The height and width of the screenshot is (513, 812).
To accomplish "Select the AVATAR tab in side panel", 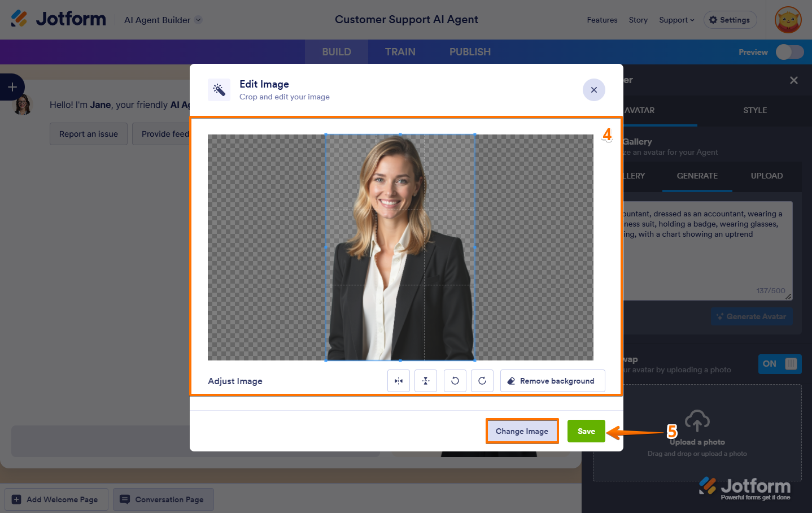I will click(x=640, y=110).
